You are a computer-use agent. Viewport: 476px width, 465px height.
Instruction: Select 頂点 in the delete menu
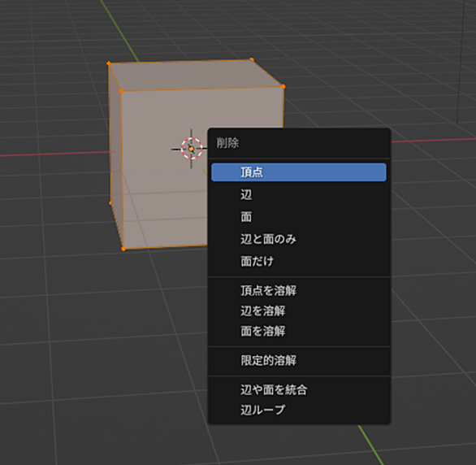tap(299, 172)
